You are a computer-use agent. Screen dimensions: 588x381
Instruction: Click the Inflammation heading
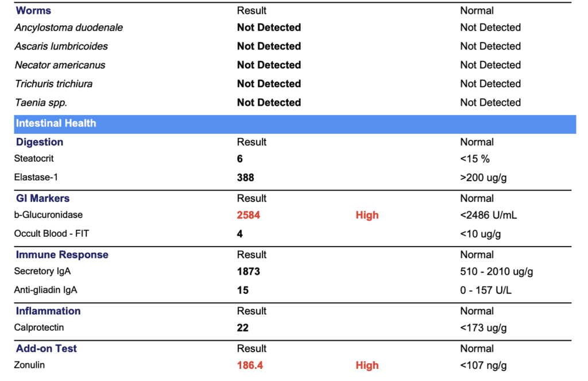(48, 311)
